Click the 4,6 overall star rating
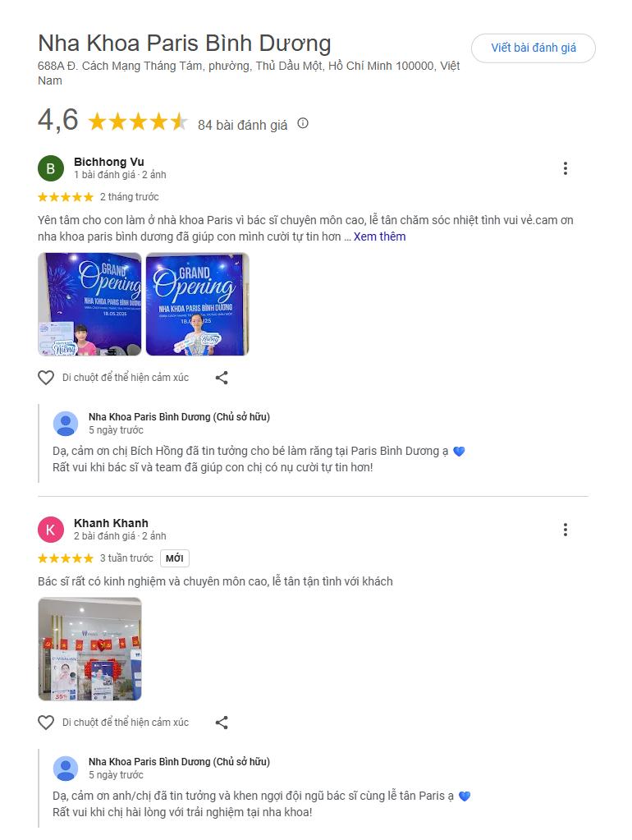The image size is (632, 840). [138, 122]
